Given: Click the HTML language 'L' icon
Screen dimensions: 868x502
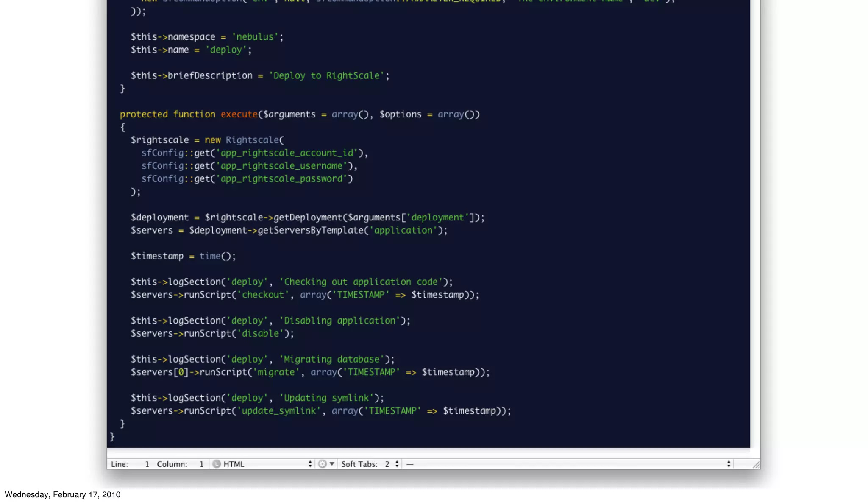Looking at the screenshot, I should pyautogui.click(x=217, y=464).
